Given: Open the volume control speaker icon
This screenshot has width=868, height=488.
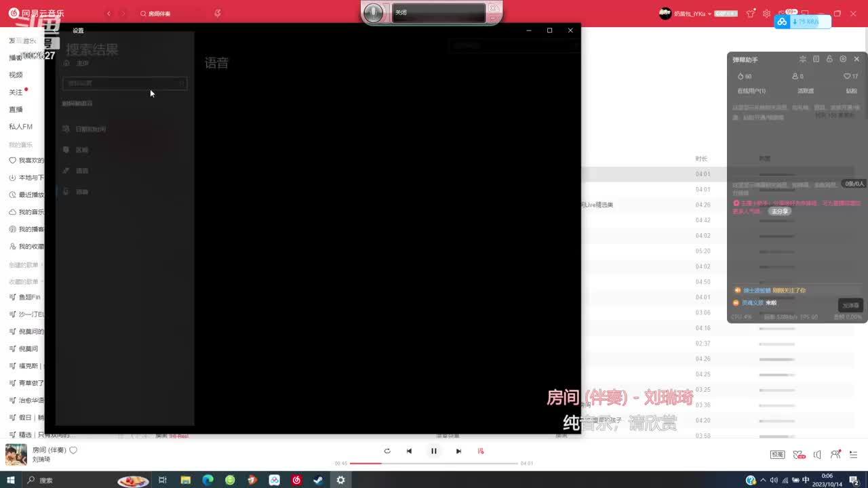Looking at the screenshot, I should click(817, 455).
